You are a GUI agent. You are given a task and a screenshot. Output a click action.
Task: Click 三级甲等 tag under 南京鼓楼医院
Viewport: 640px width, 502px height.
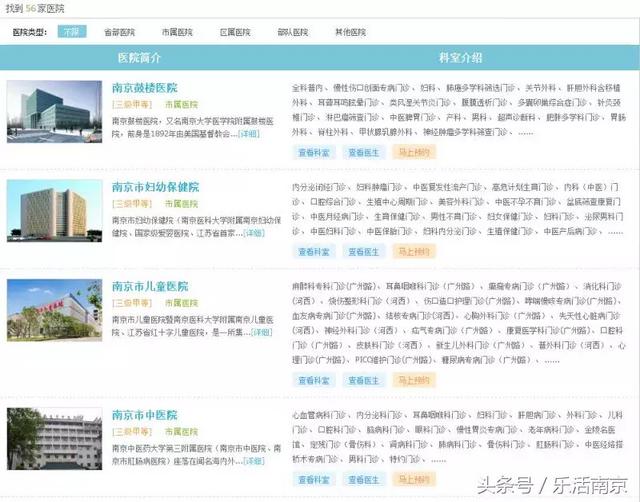(x=132, y=104)
